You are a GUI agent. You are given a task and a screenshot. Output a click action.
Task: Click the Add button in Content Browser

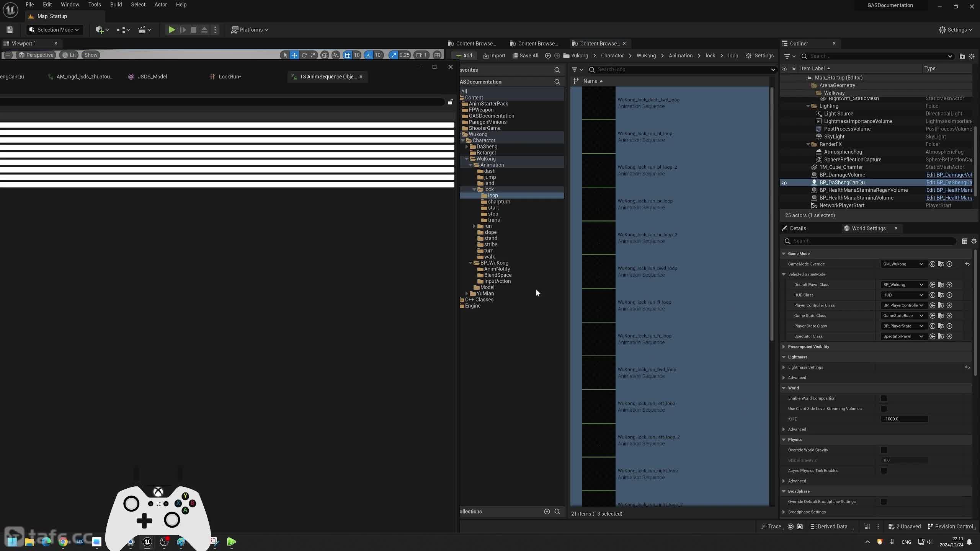pyautogui.click(x=464, y=55)
